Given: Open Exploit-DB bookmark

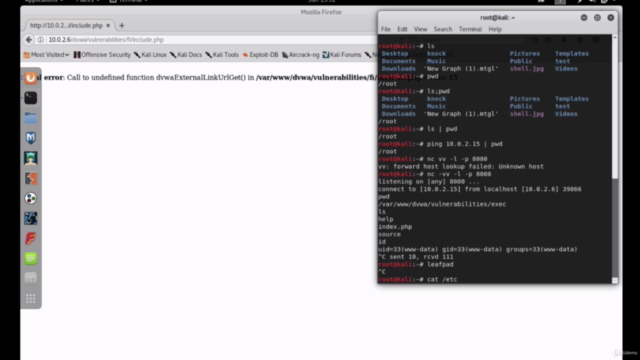Looking at the screenshot, I should pos(260,55).
